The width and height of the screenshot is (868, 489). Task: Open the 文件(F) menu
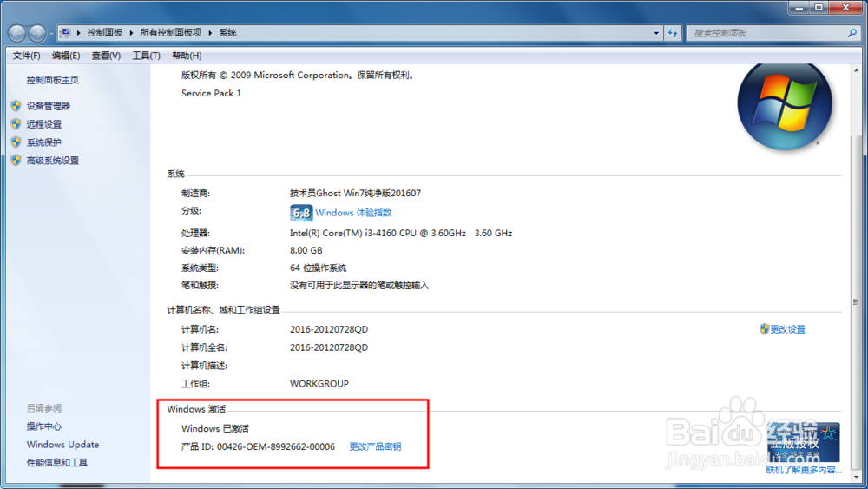point(27,56)
